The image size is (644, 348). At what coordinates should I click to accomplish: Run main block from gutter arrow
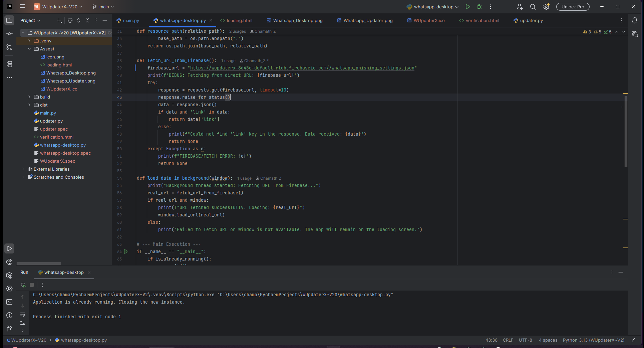[126, 251]
